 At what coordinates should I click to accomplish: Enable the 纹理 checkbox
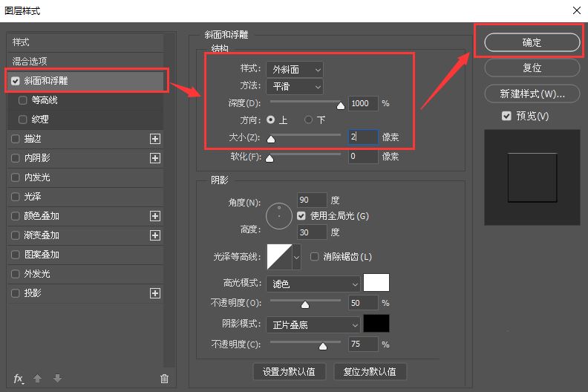(22, 120)
